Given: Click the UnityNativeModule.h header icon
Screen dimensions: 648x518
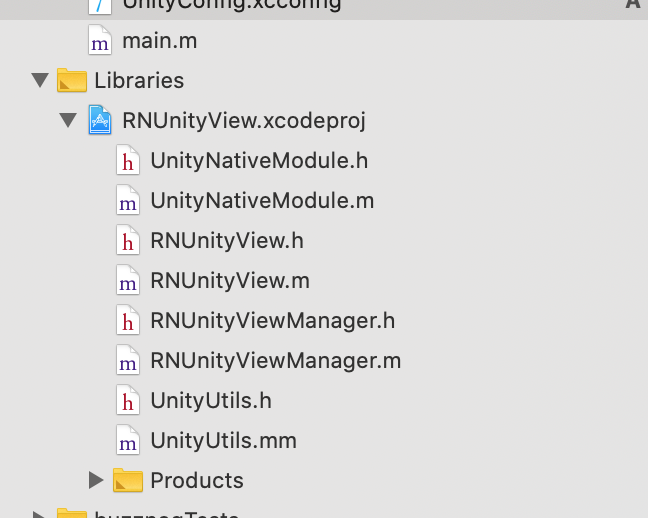Looking at the screenshot, I should [x=128, y=160].
